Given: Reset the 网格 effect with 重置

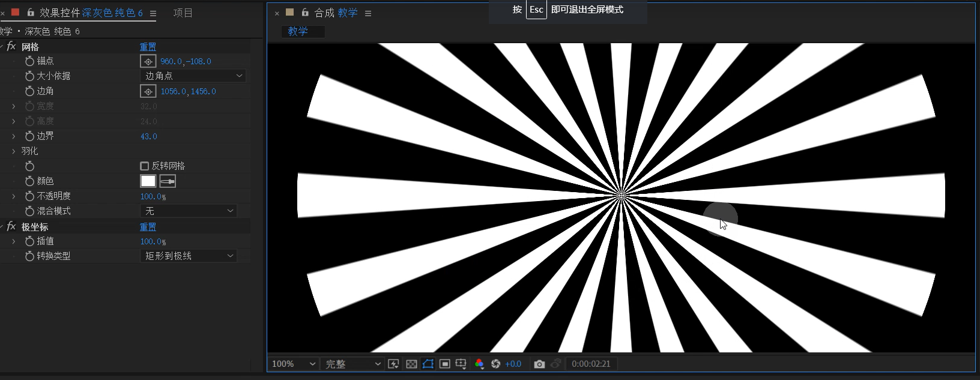Looking at the screenshot, I should [x=148, y=47].
